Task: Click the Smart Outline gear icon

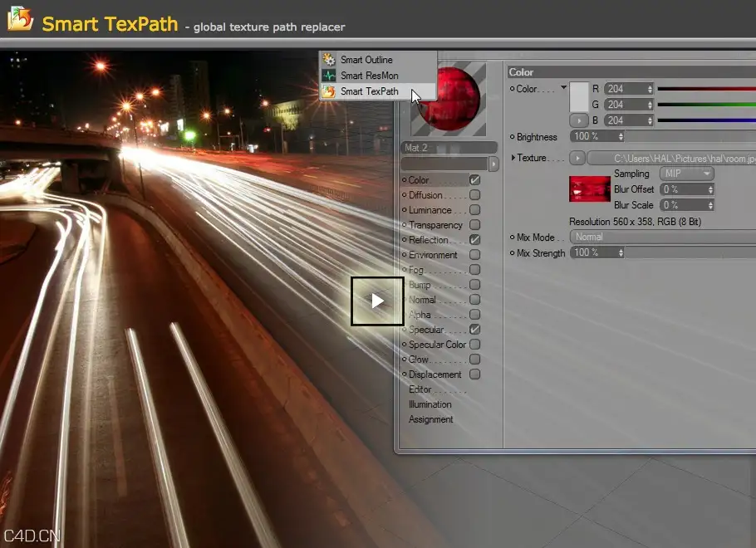Action: [x=329, y=60]
